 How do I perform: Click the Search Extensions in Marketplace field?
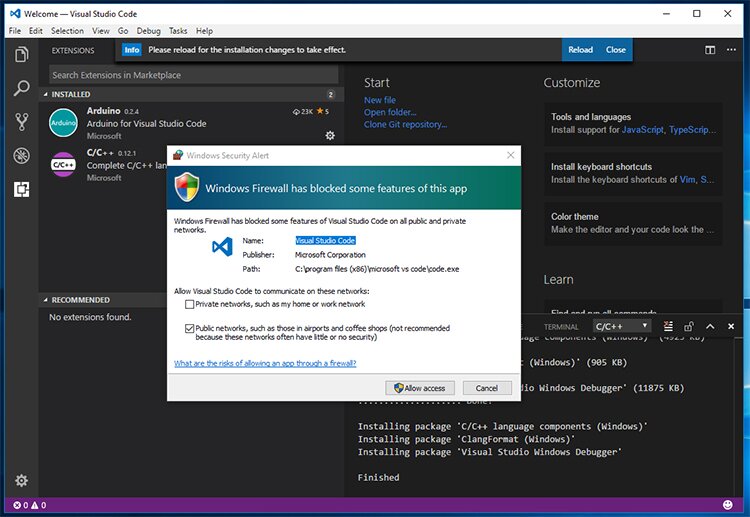pyautogui.click(x=193, y=75)
